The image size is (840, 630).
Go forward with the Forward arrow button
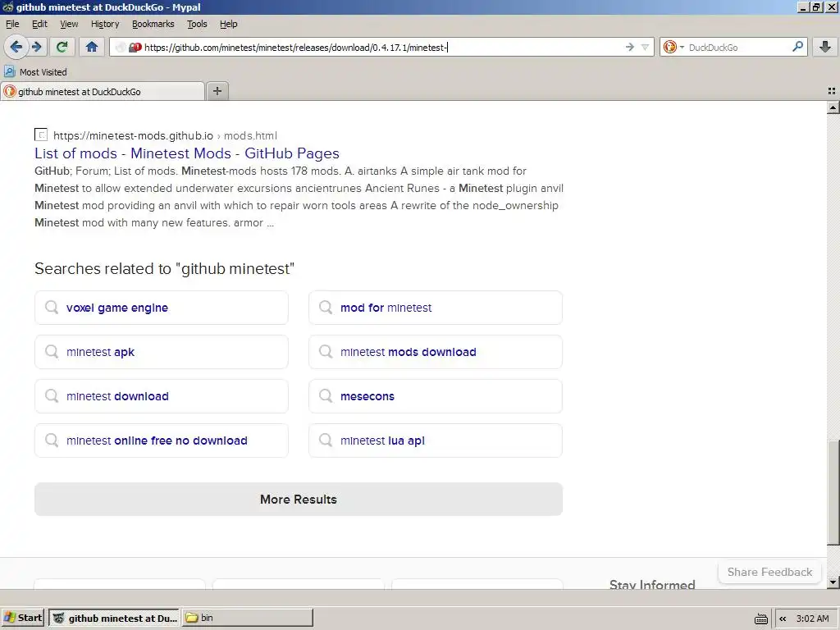pos(37,47)
